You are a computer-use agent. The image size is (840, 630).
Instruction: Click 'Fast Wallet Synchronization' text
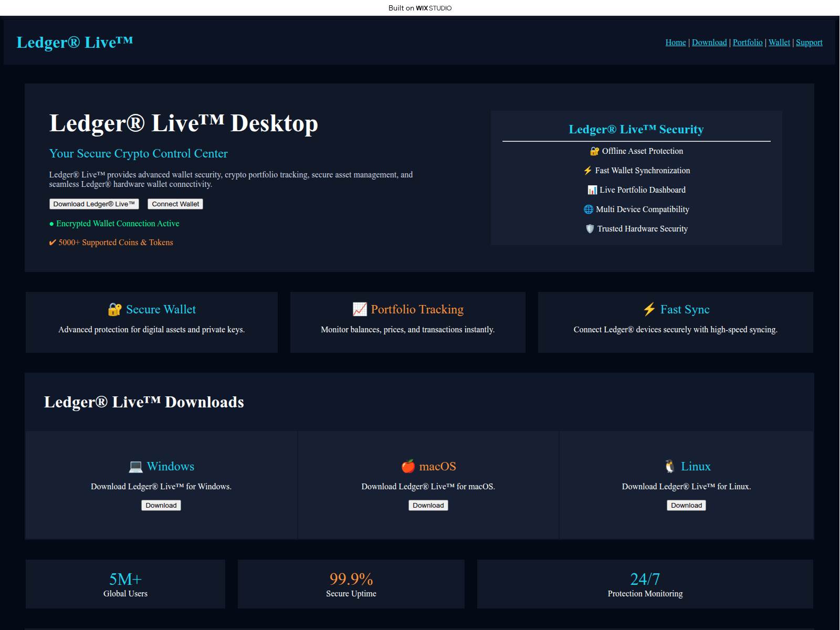pyautogui.click(x=643, y=171)
